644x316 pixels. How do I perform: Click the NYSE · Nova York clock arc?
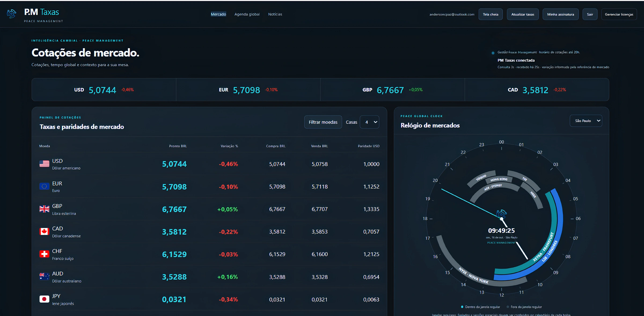point(473,276)
